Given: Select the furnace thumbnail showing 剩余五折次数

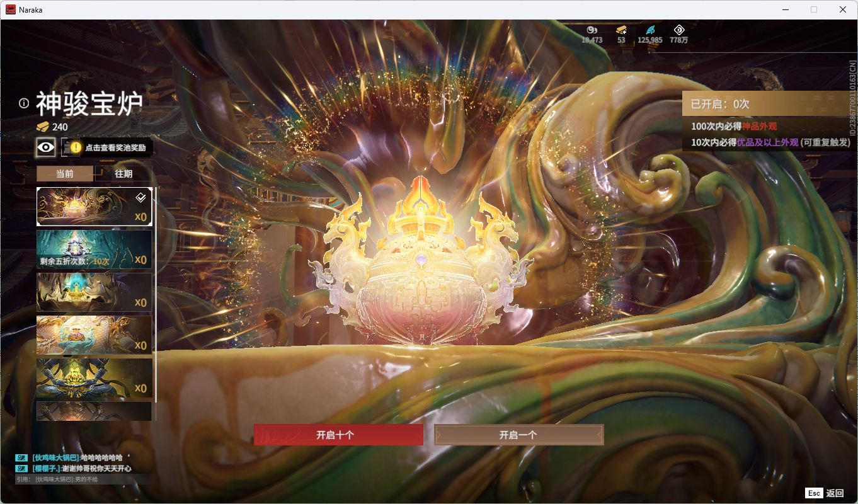Looking at the screenshot, I should pos(94,249).
